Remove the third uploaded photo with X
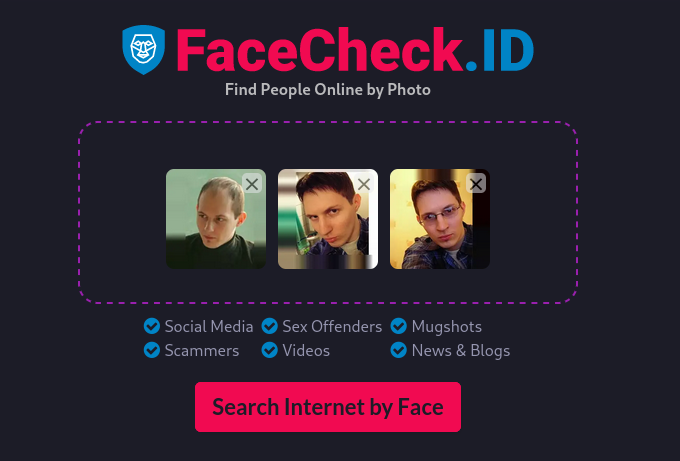The image size is (680, 461). click(476, 184)
